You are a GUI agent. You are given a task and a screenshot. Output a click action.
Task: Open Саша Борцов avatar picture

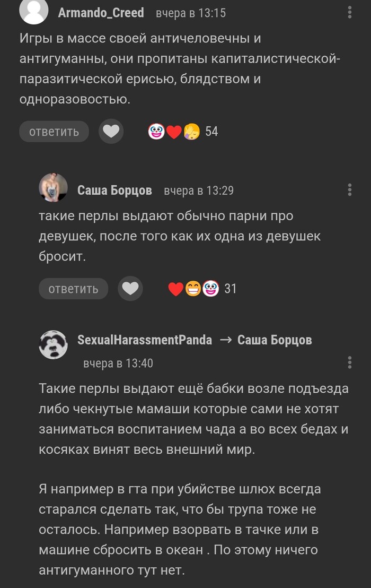coord(54,188)
